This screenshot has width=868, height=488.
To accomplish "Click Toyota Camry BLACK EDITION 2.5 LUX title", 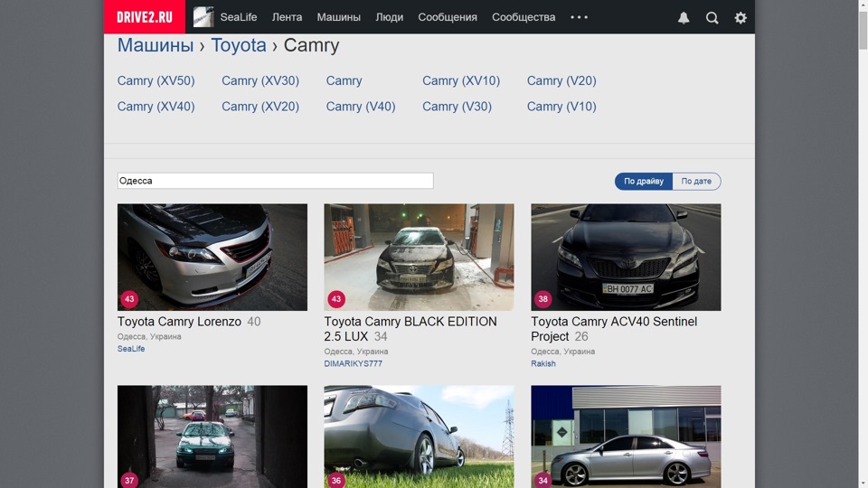I will (410, 329).
